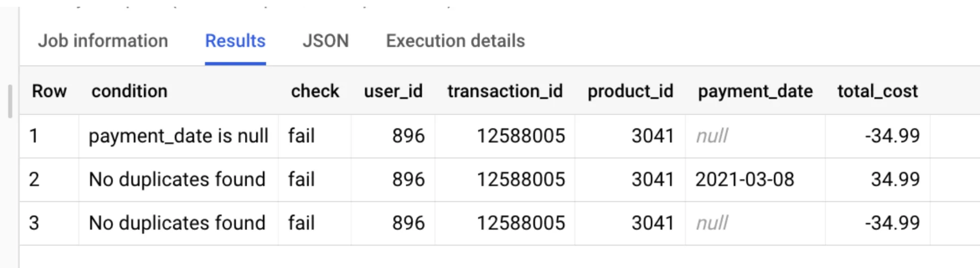Viewport: 980px width, 268px height.
Task: Click the left panel scrollbar handle
Action: point(10,101)
